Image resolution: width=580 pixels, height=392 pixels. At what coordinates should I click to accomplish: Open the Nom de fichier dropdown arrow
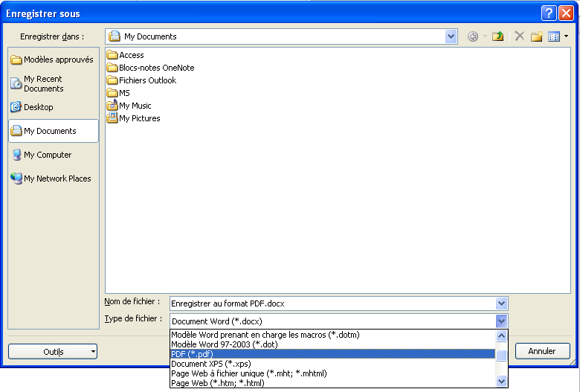[x=502, y=303]
